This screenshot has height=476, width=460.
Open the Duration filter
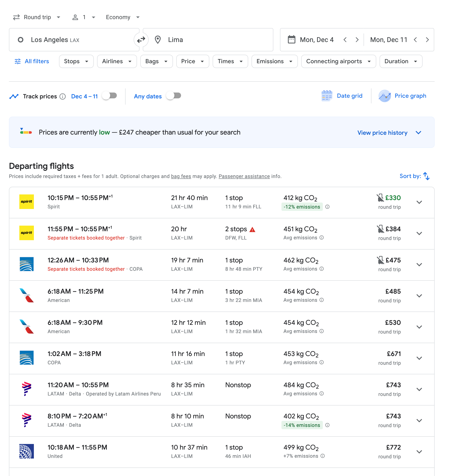(401, 61)
